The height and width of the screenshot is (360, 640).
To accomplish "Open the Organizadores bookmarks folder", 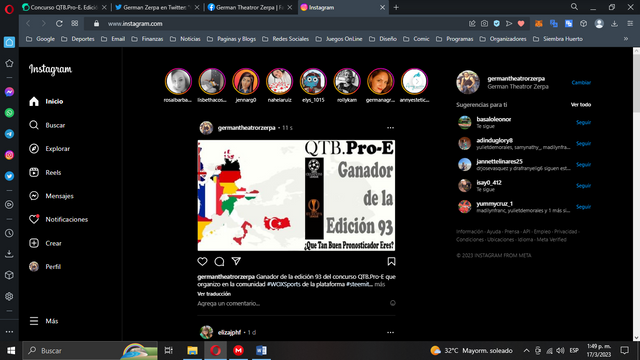I will [x=503, y=39].
